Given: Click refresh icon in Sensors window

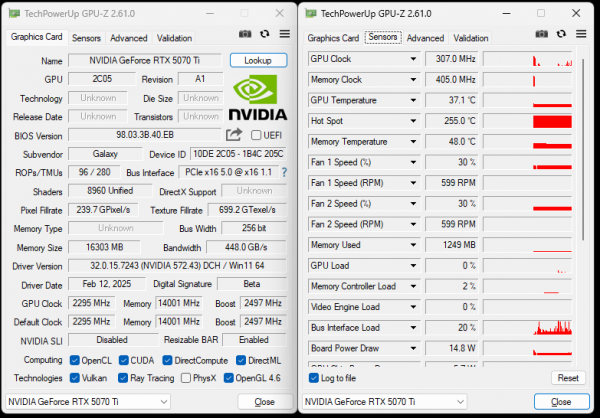Looking at the screenshot, I should click(x=561, y=34).
